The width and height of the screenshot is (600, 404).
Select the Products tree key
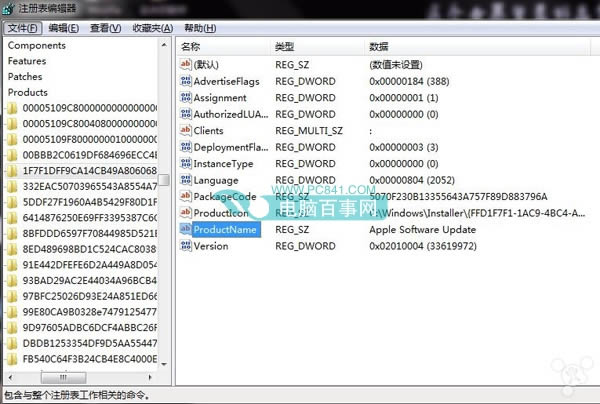[28, 92]
